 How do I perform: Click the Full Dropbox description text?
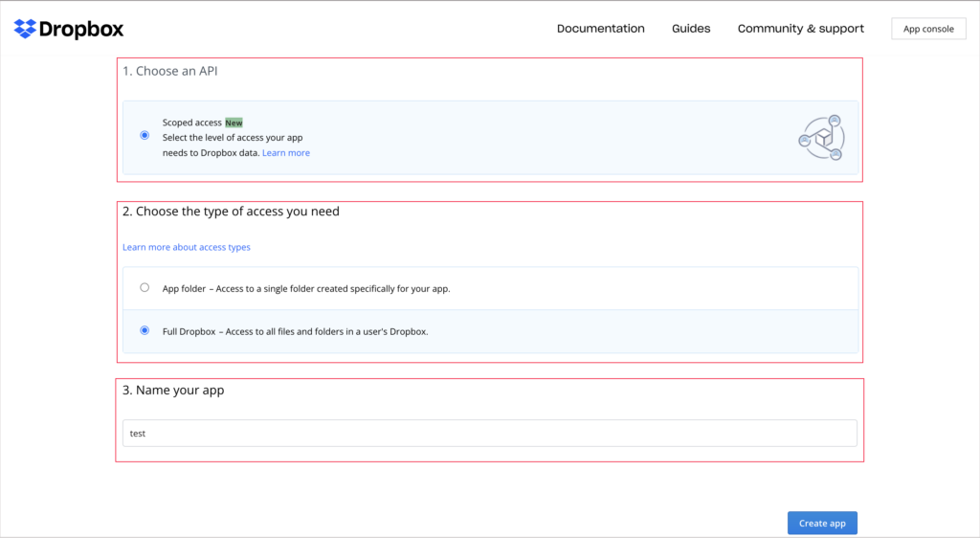pyautogui.click(x=295, y=332)
